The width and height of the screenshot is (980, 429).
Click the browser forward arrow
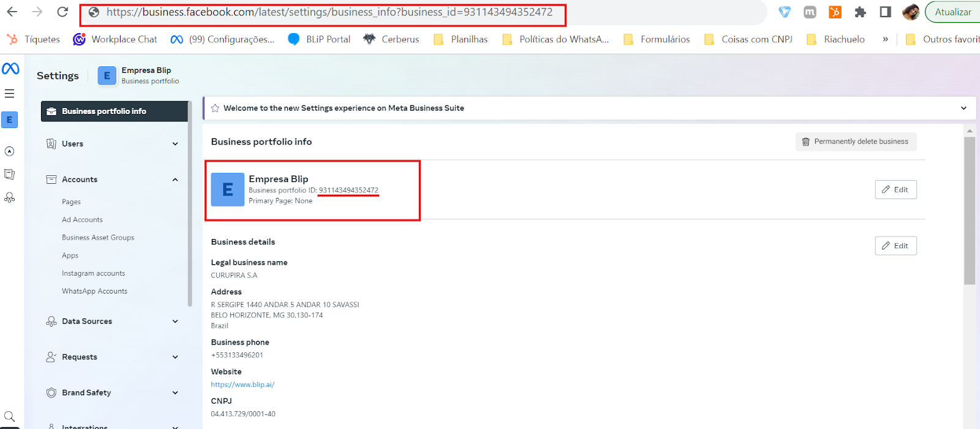(x=37, y=12)
